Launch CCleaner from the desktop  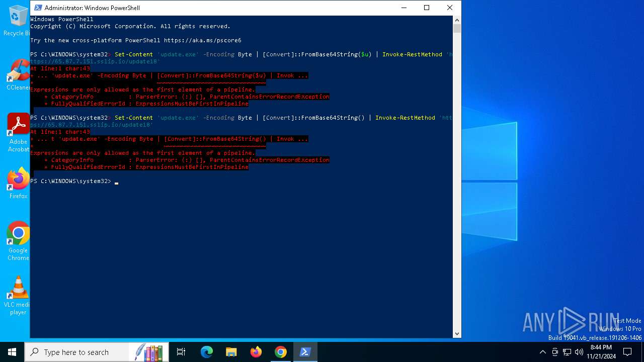tap(17, 75)
